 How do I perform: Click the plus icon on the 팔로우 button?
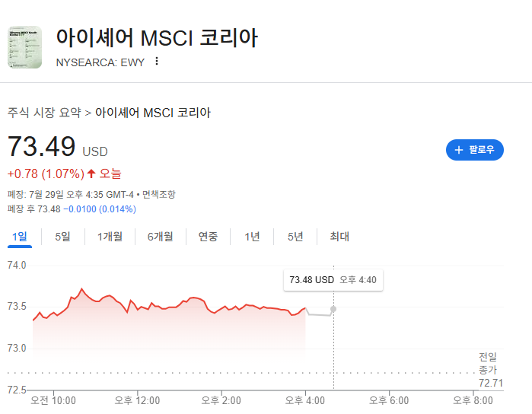tap(459, 150)
